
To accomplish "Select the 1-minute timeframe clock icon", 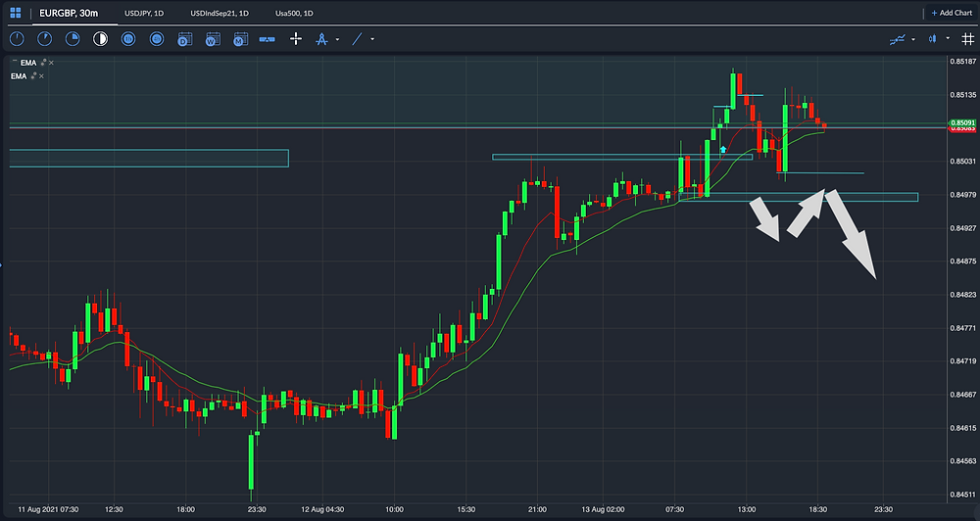I will point(17,39).
